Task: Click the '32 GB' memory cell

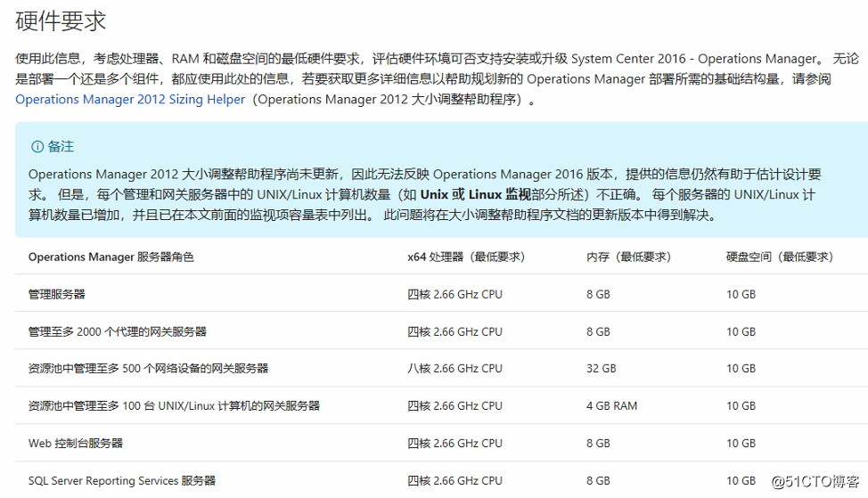Action: [x=602, y=369]
